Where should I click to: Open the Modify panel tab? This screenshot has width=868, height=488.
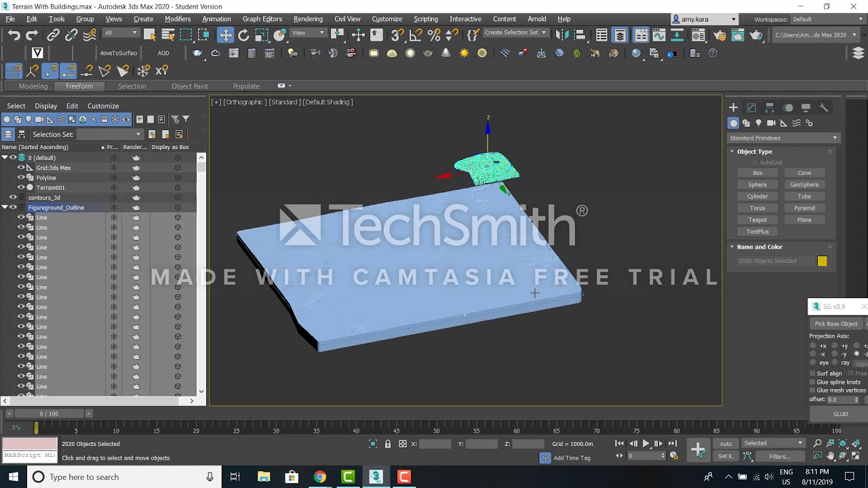click(751, 108)
